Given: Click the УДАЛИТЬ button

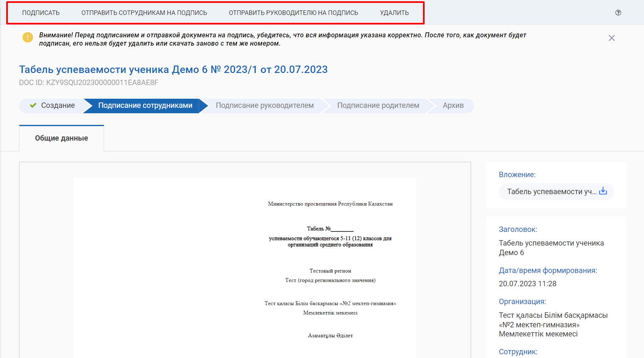Looking at the screenshot, I should click(x=394, y=13).
